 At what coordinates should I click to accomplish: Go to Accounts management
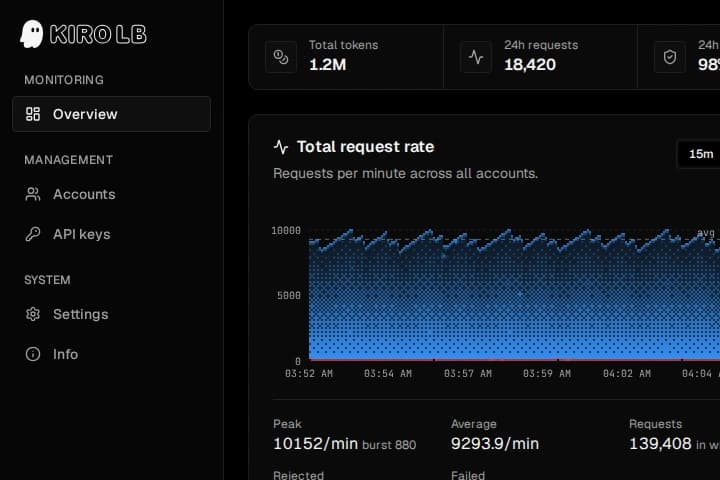[112, 194]
